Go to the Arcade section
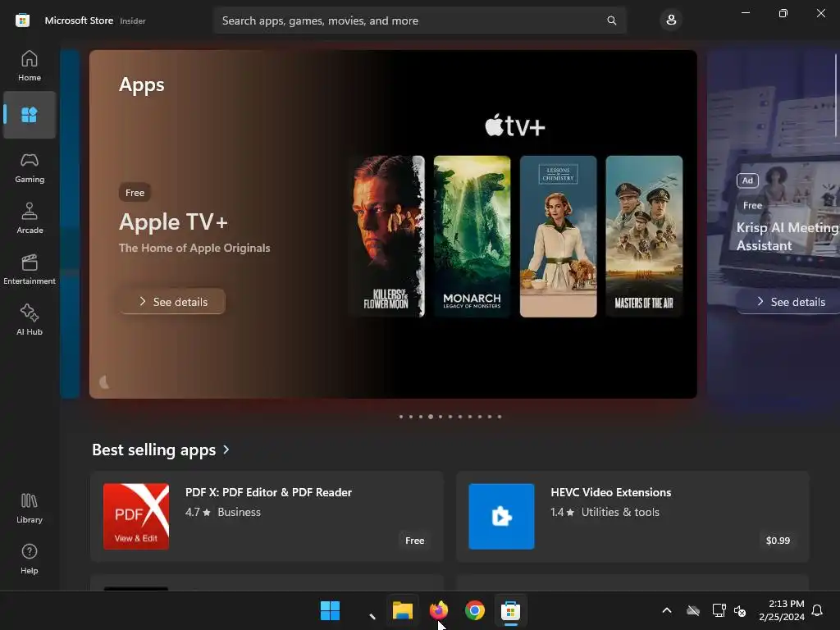 30,218
